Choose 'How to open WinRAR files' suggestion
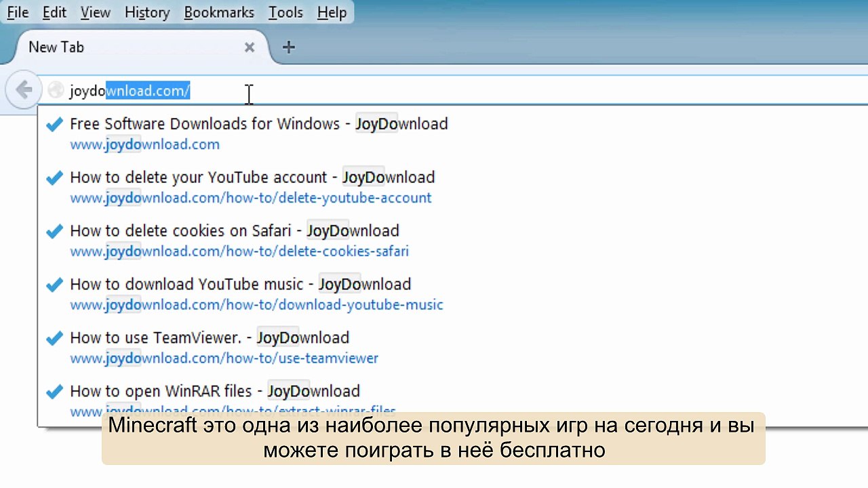868x488 pixels. (x=215, y=392)
